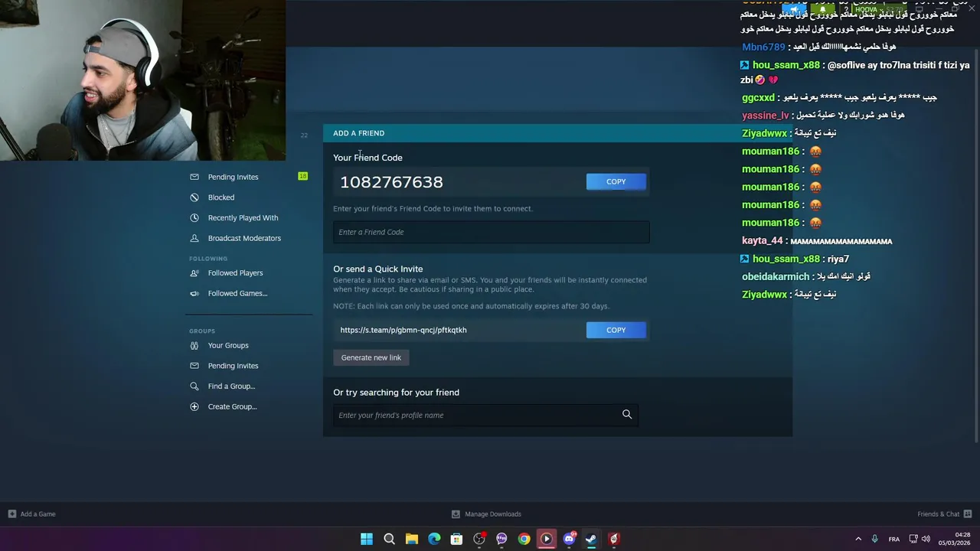Open Microsoft Store from taskbar
This screenshot has height=551, width=980.
click(x=456, y=539)
